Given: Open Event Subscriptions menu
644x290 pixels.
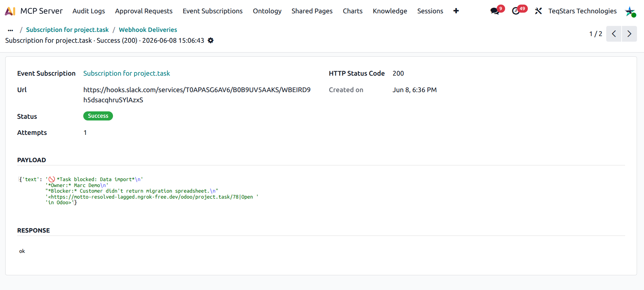Looking at the screenshot, I should coord(213,11).
